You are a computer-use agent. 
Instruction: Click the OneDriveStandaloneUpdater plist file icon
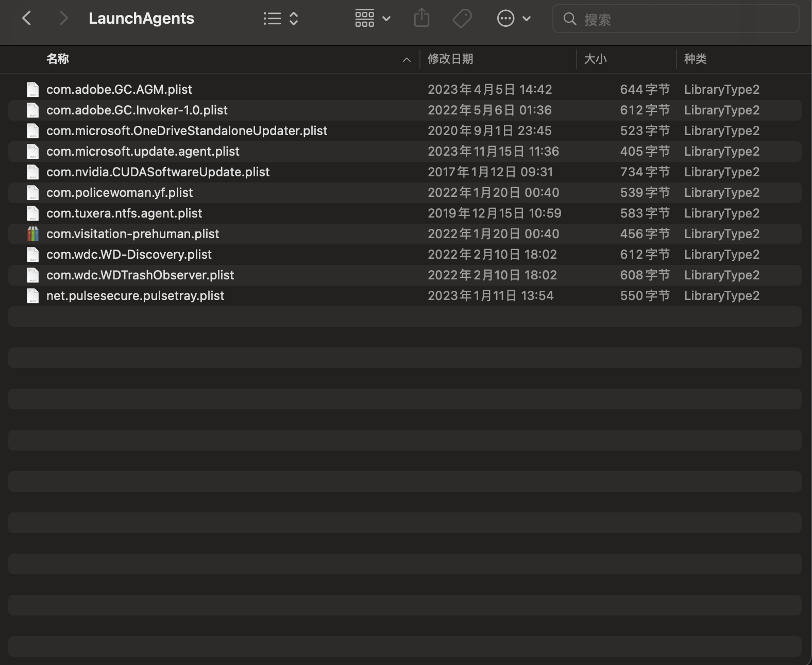tap(33, 131)
